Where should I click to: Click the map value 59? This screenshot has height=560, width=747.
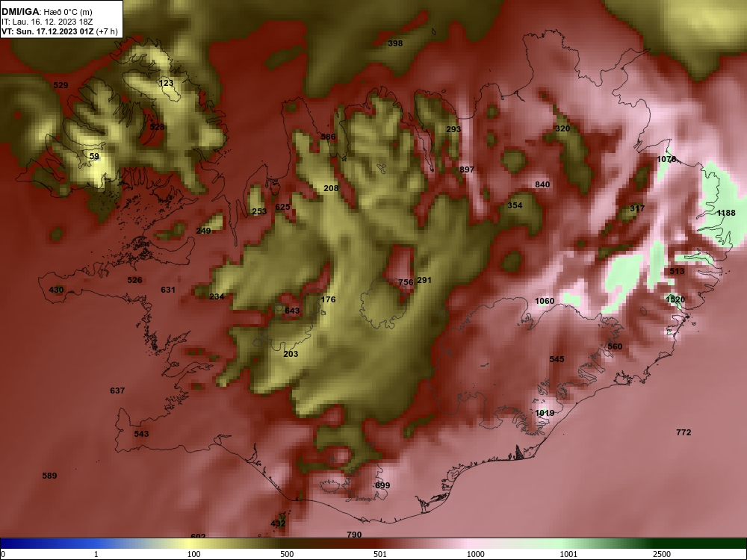point(94,156)
